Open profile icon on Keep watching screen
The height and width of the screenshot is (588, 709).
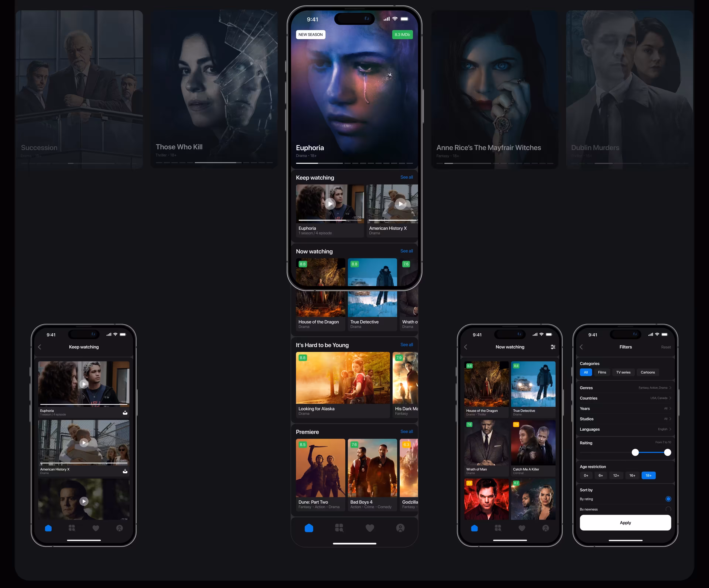click(x=119, y=528)
